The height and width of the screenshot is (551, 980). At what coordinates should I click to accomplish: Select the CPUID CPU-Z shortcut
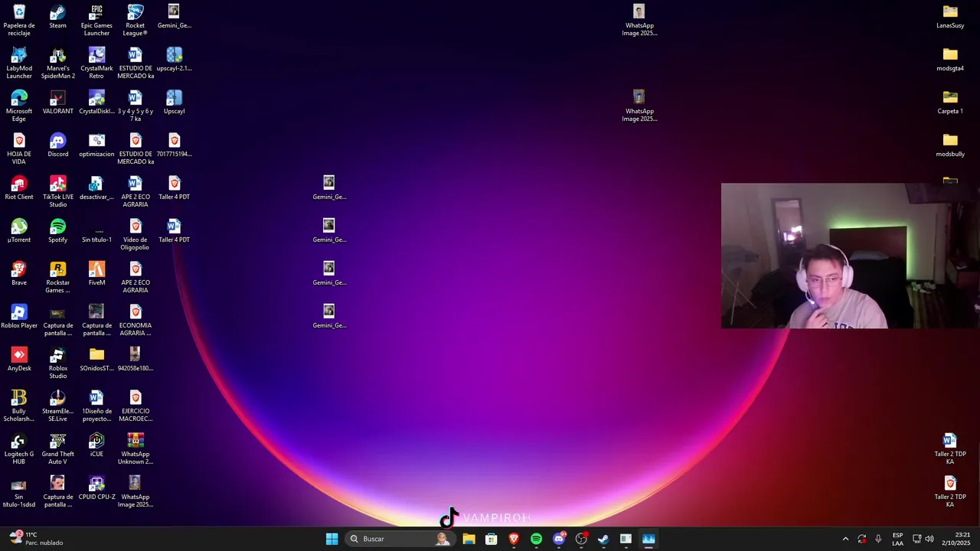[x=96, y=488]
